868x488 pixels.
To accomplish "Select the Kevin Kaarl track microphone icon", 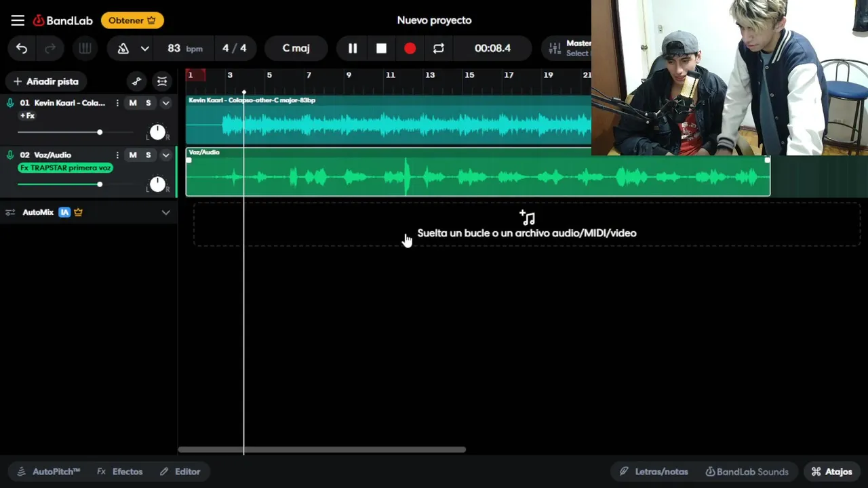I will (10, 103).
